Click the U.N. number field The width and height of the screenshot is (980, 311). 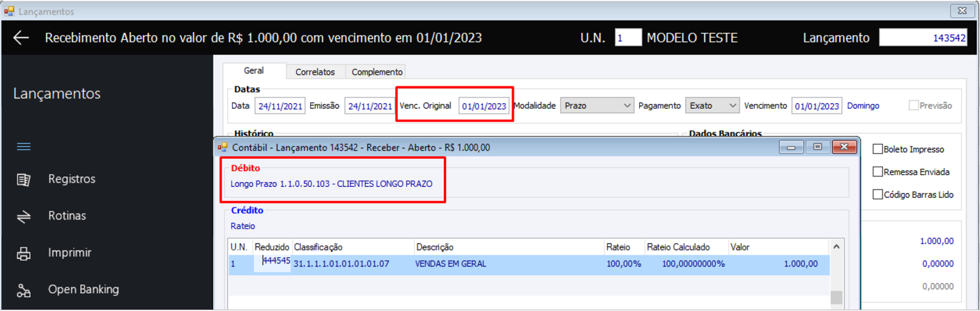point(628,38)
